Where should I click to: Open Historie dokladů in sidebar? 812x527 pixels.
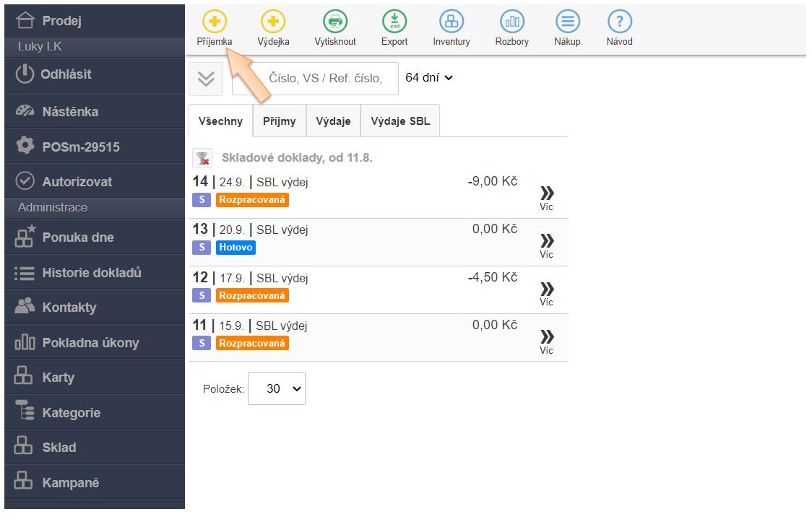pos(91,273)
